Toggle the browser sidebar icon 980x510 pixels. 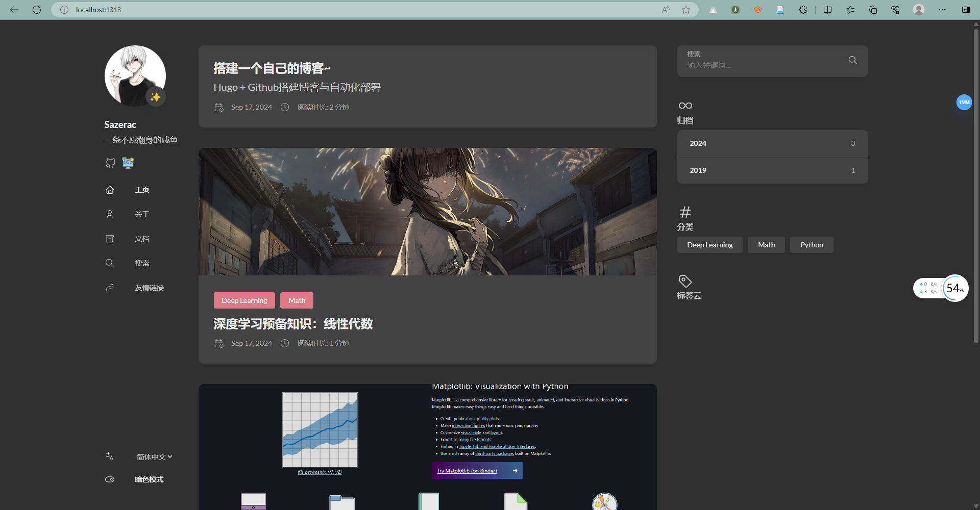tap(966, 10)
